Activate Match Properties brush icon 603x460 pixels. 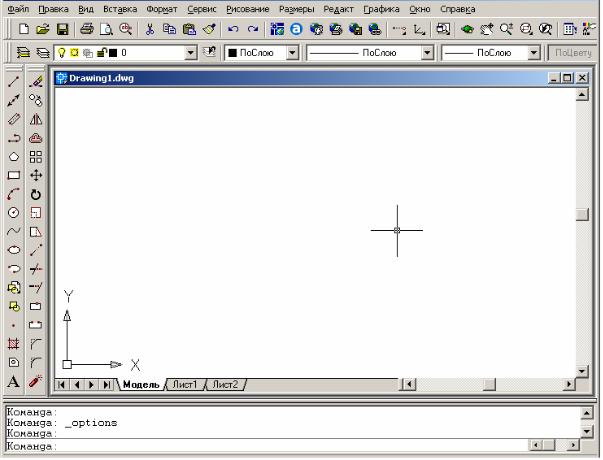[x=210, y=29]
